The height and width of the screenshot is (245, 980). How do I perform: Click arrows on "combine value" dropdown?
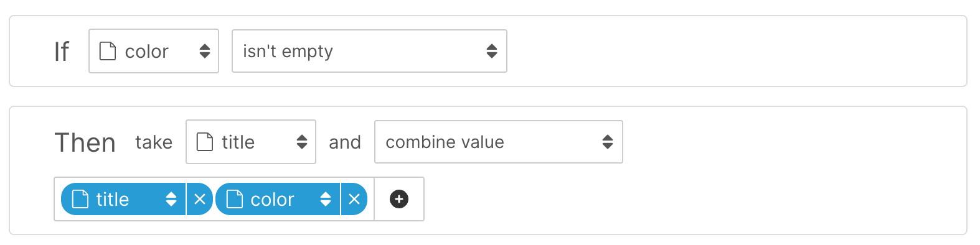(608, 142)
